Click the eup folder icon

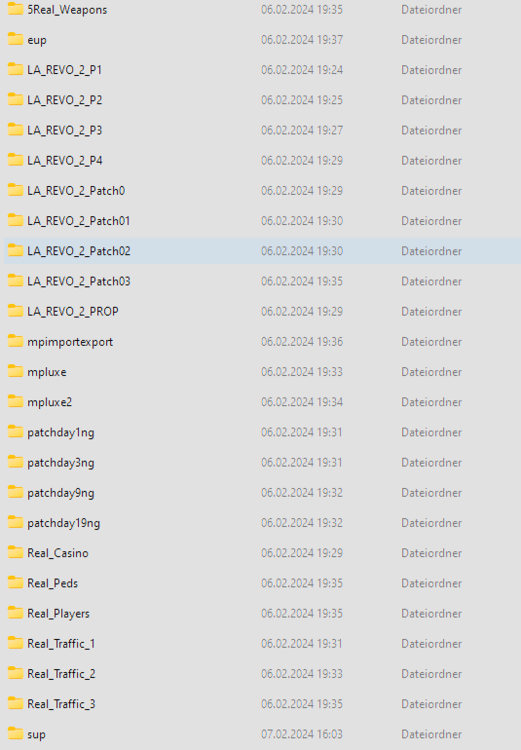click(x=15, y=39)
